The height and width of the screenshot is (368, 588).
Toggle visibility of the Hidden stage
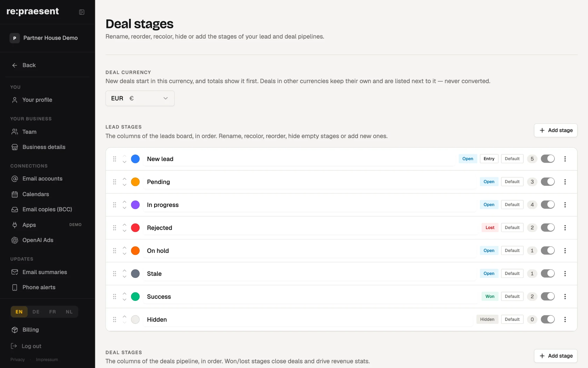tap(548, 320)
